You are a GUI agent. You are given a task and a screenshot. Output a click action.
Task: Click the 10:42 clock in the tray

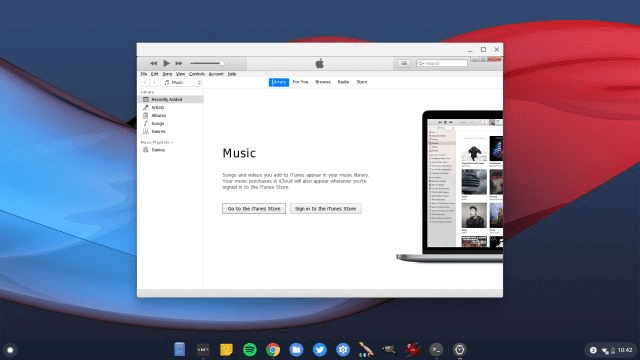coord(625,350)
